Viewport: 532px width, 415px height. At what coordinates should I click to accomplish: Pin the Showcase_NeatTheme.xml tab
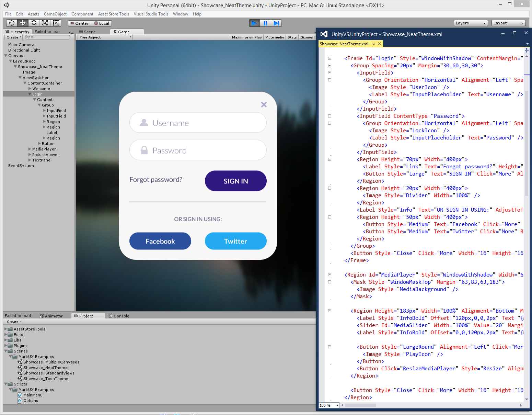tap(373, 44)
